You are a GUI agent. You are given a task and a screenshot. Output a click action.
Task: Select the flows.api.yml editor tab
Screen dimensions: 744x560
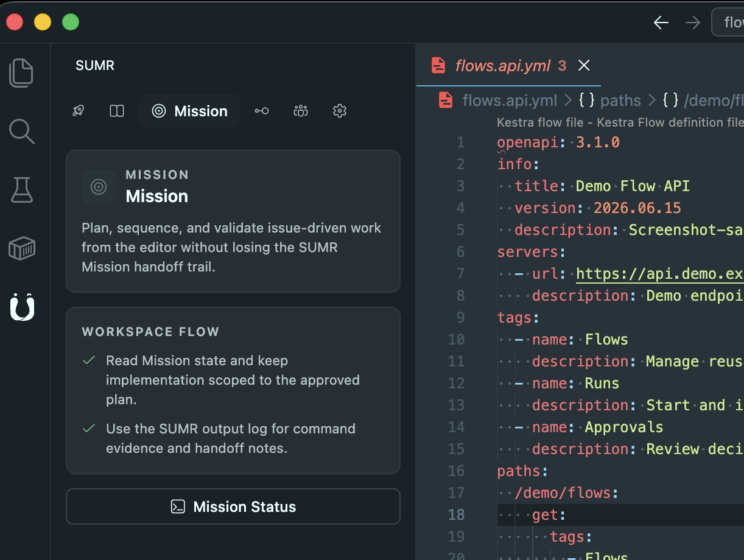click(508, 65)
